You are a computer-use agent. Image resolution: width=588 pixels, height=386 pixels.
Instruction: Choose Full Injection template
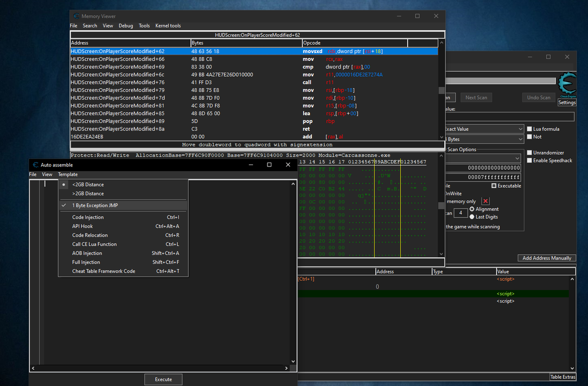pos(123,262)
